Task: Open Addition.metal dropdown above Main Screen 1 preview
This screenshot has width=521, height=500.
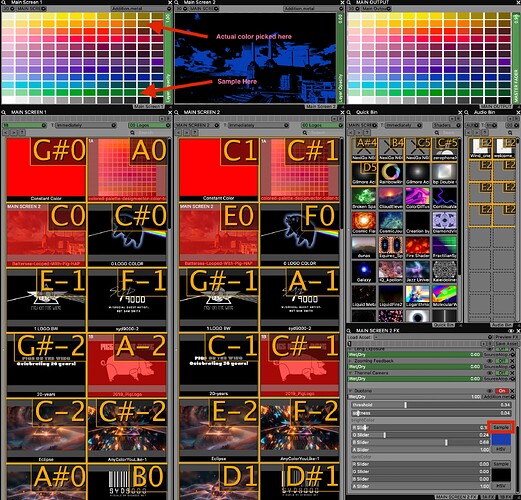Action: [141, 8]
